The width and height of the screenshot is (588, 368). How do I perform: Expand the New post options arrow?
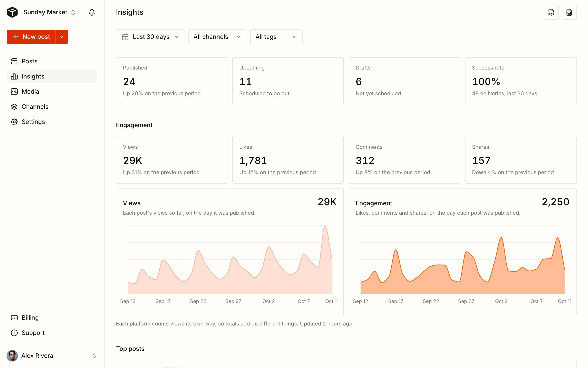tap(61, 37)
